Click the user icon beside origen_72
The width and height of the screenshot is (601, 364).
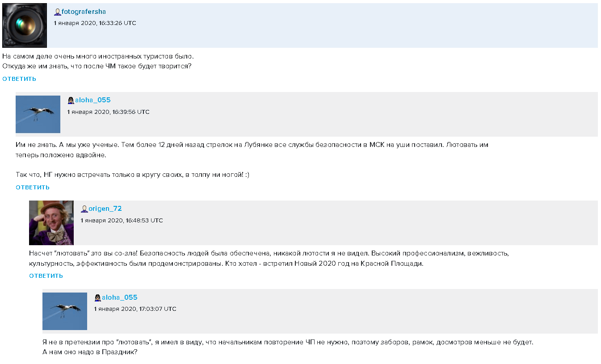(84, 209)
